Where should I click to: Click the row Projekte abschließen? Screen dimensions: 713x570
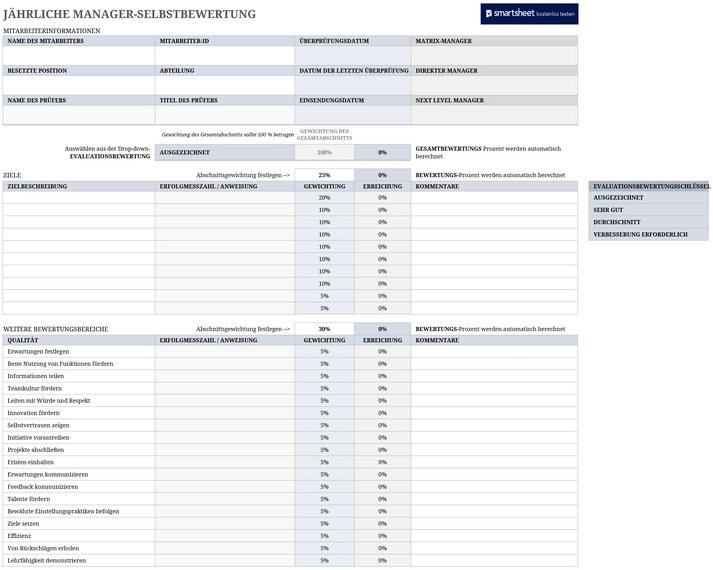pyautogui.click(x=290, y=450)
